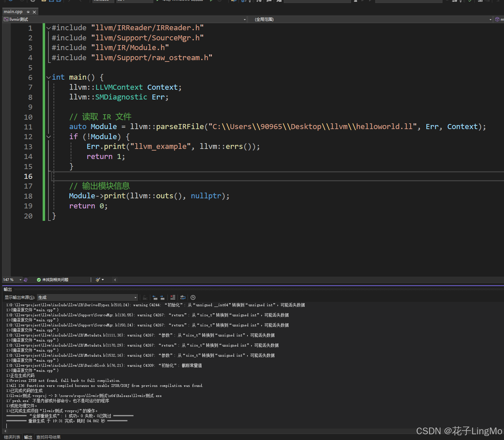
Task: Toggle word wrap in output window
Action: [183, 297]
